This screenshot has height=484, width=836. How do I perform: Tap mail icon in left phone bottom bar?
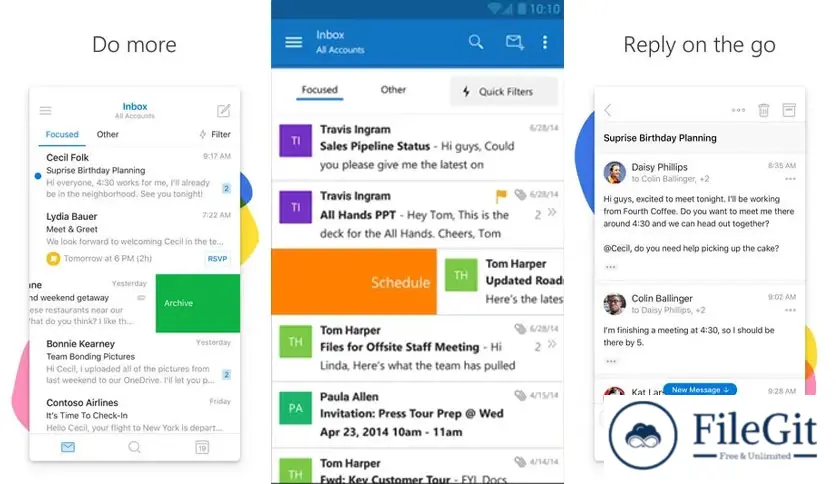click(68, 447)
